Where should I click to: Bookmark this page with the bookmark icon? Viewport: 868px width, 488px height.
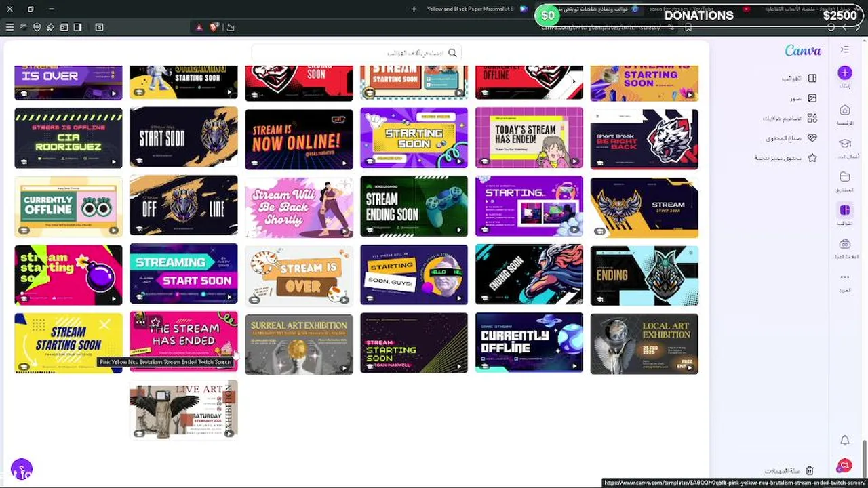(688, 27)
